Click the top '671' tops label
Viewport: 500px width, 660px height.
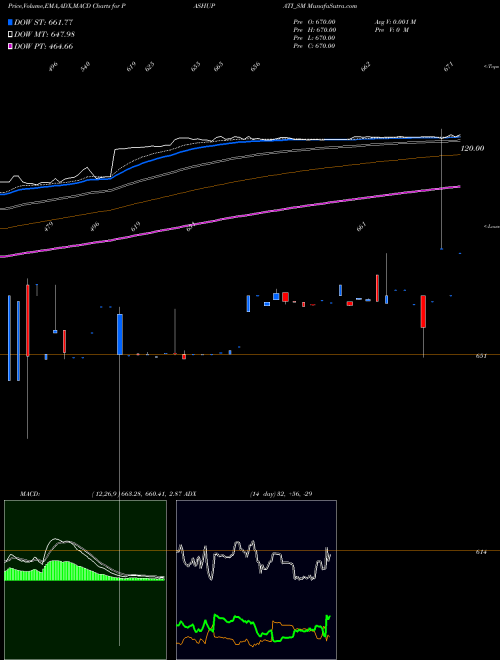point(449,67)
